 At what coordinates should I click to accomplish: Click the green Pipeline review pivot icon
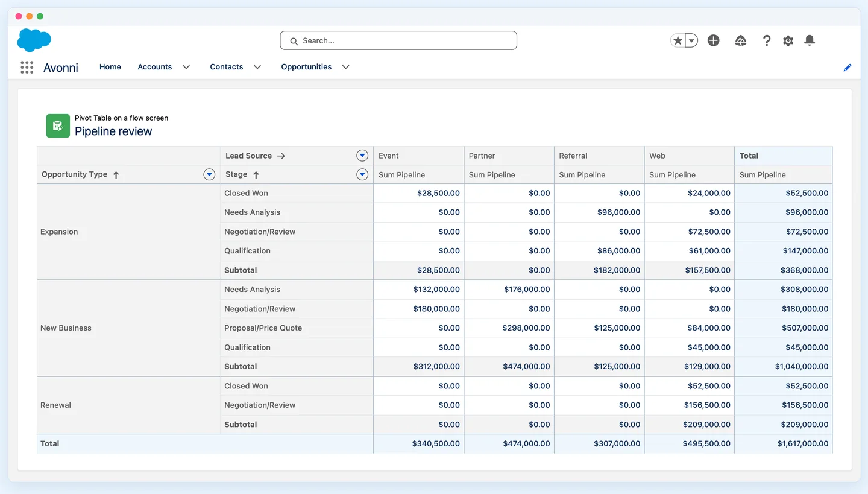pos(58,125)
